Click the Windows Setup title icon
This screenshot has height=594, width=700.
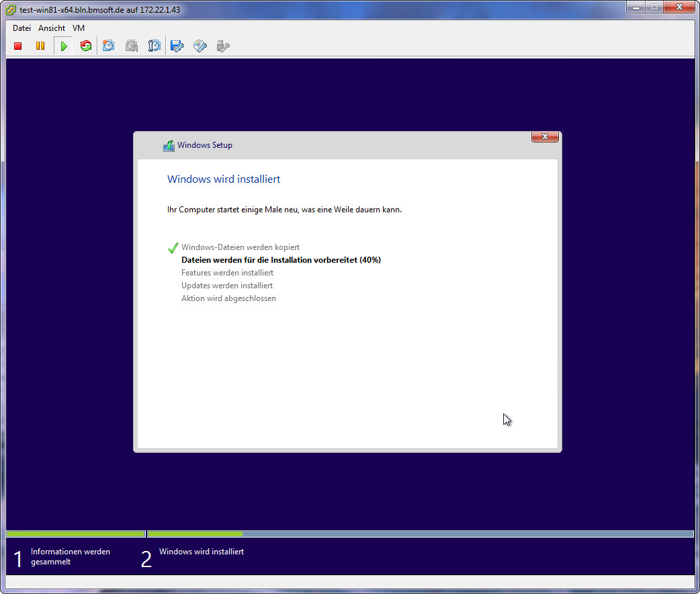click(x=169, y=146)
